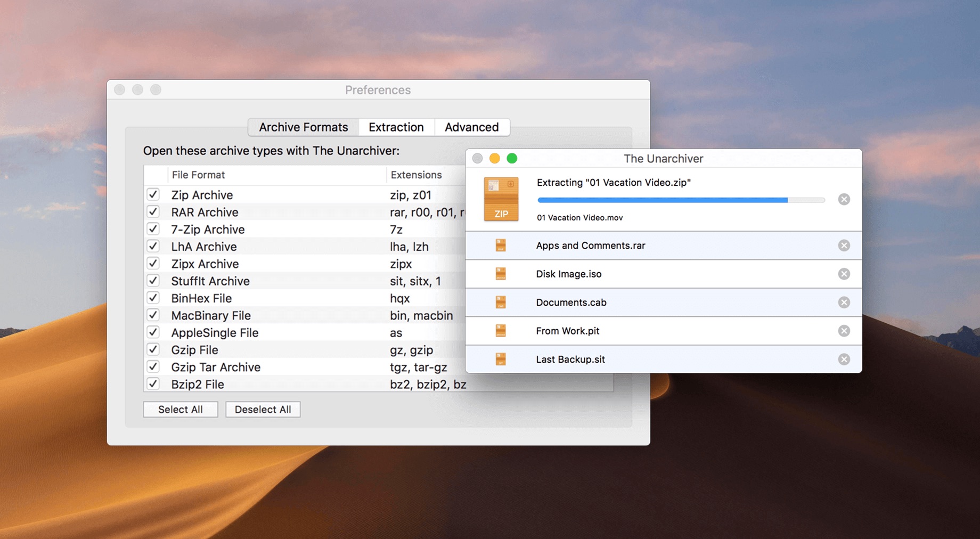Select the Documents.cab row in the queue

pos(612,302)
